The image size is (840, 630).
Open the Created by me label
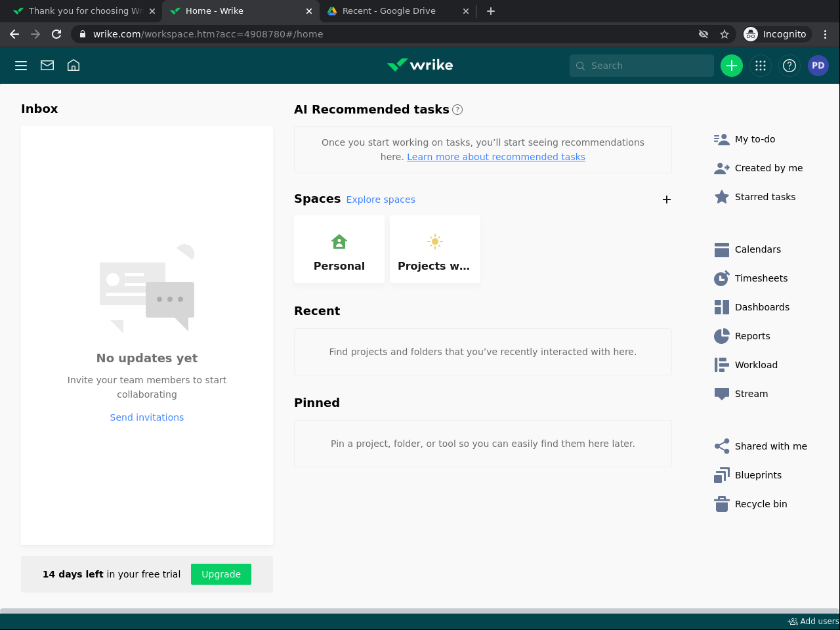(x=769, y=168)
